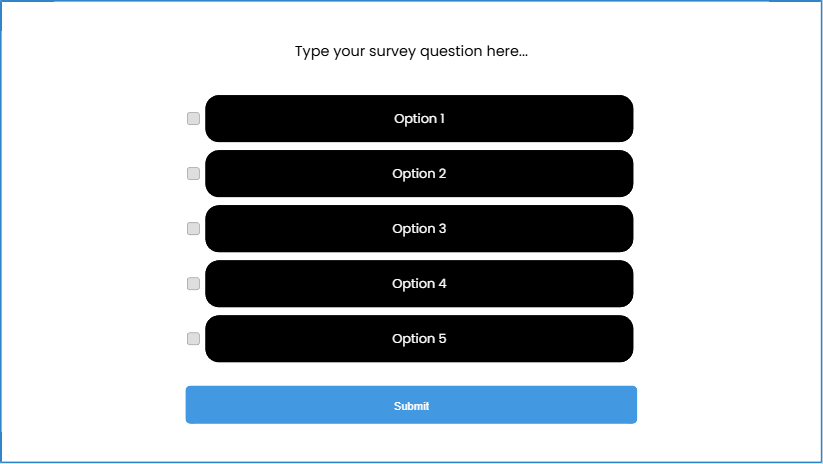Tick the bottom checkbox in the list

(193, 339)
